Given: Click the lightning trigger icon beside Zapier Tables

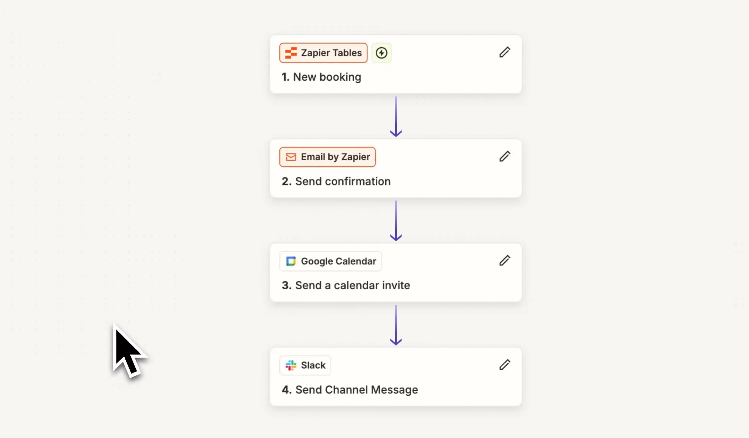Looking at the screenshot, I should [x=381, y=53].
